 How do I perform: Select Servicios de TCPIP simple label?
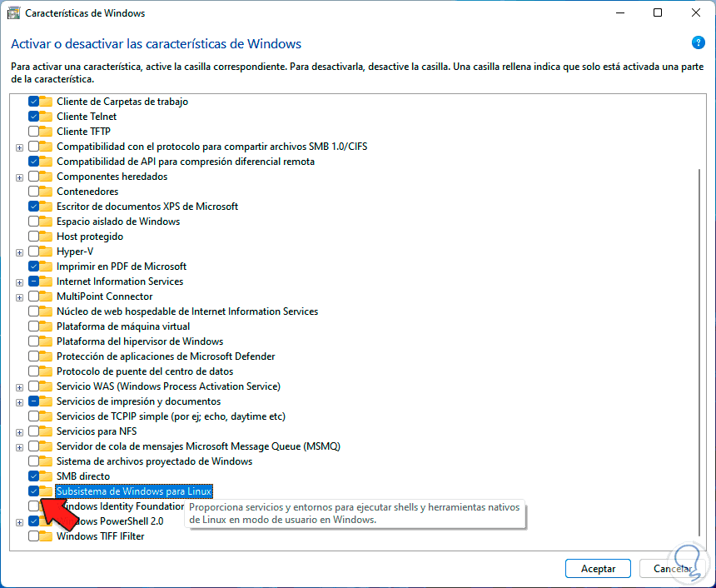pyautogui.click(x=171, y=416)
